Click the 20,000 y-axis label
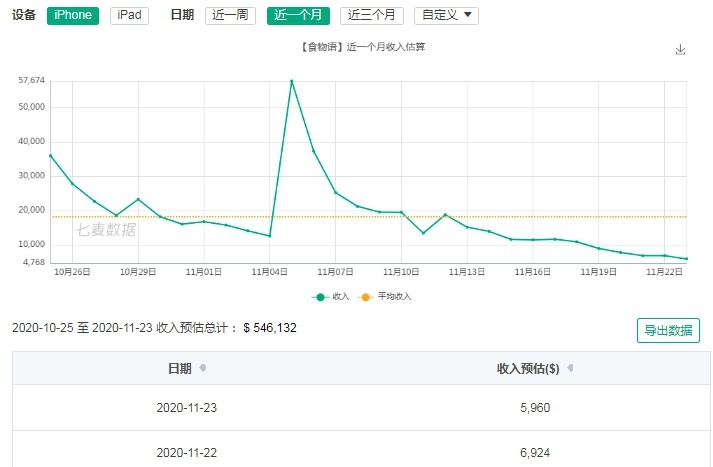 click(x=31, y=210)
